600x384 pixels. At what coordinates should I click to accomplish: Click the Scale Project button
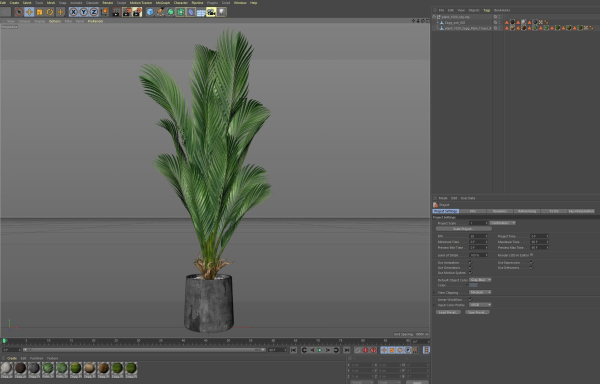(x=463, y=229)
